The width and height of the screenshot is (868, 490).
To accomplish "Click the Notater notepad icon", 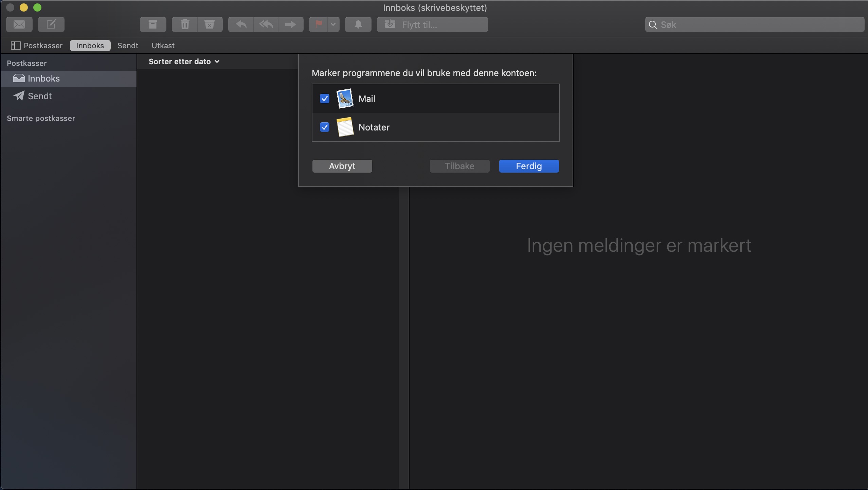I will pos(345,127).
